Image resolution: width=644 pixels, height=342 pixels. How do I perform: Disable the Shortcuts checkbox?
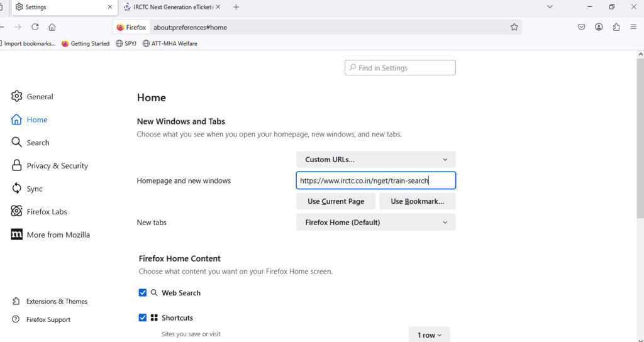(x=143, y=317)
